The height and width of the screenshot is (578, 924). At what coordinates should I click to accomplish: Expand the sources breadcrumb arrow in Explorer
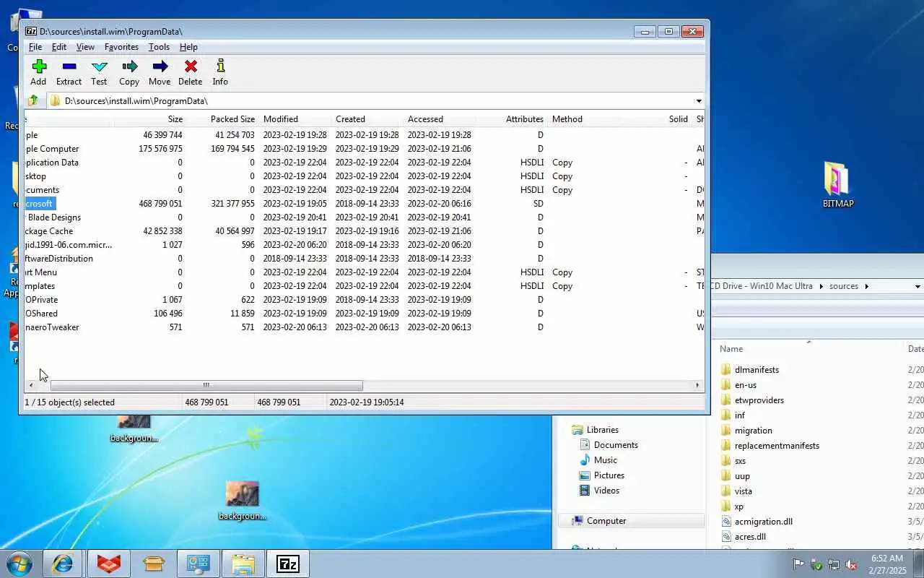[x=867, y=286]
